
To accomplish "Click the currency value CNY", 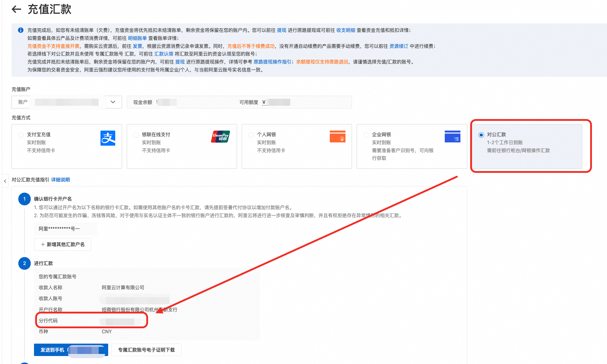I will pyautogui.click(x=107, y=331).
